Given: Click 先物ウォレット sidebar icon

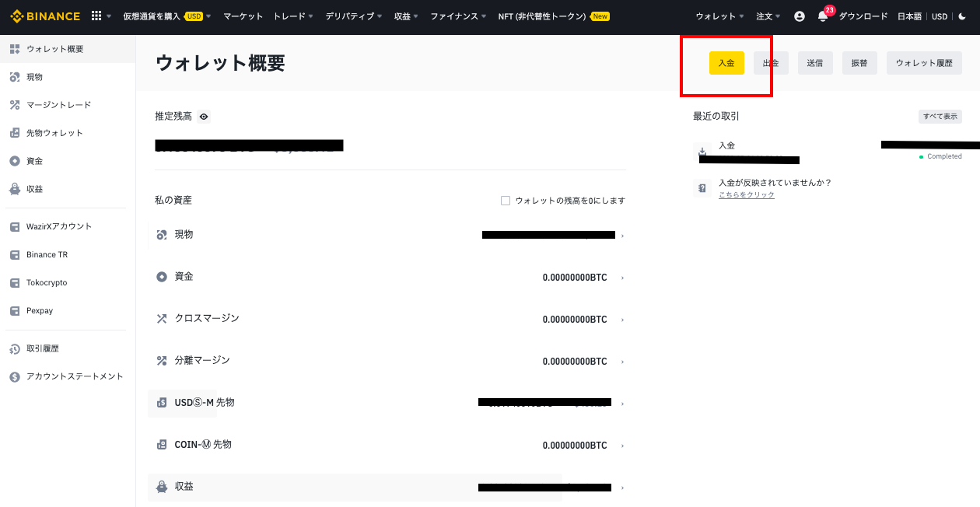Looking at the screenshot, I should [x=14, y=133].
